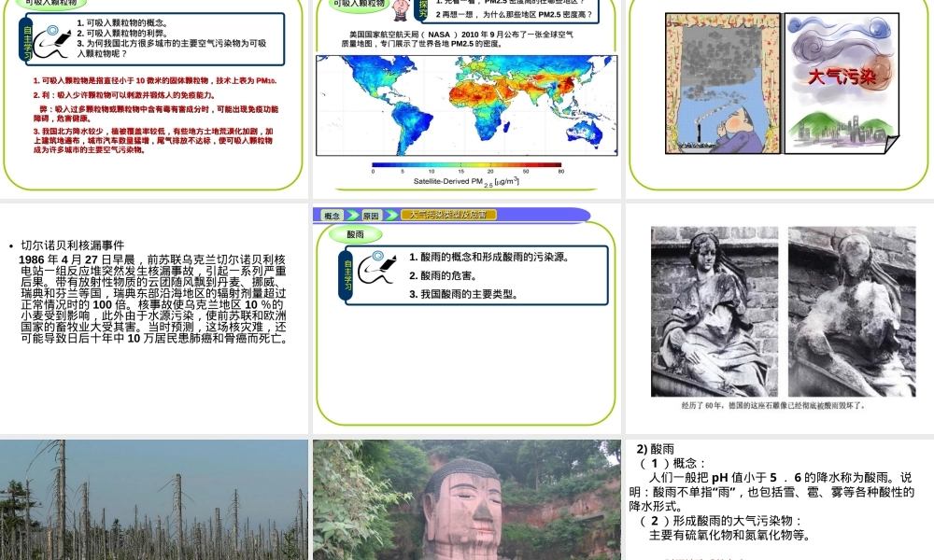Click the line '主要有硫氧化物和氮氧化物等。'
This screenshot has width=934, height=560.
coord(730,535)
